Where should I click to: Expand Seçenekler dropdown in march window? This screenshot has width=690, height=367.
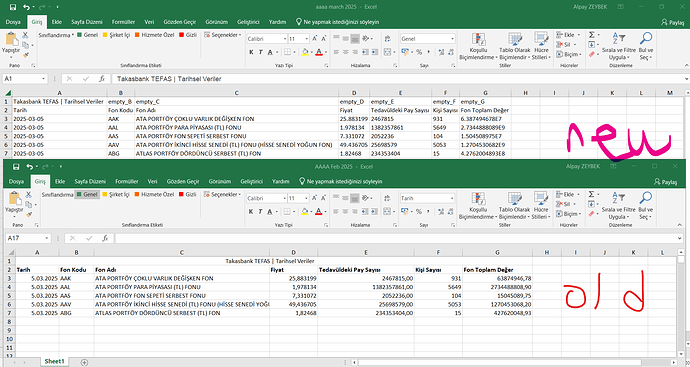pos(223,35)
